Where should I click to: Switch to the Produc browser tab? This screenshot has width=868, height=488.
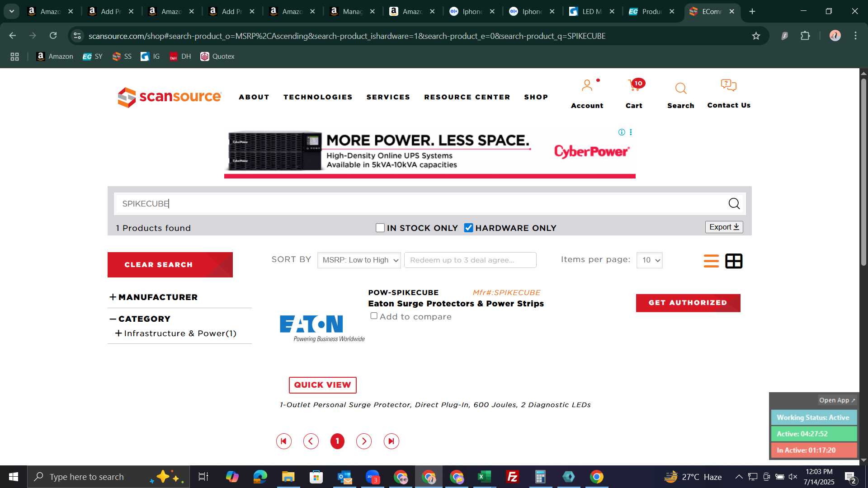[x=652, y=11]
